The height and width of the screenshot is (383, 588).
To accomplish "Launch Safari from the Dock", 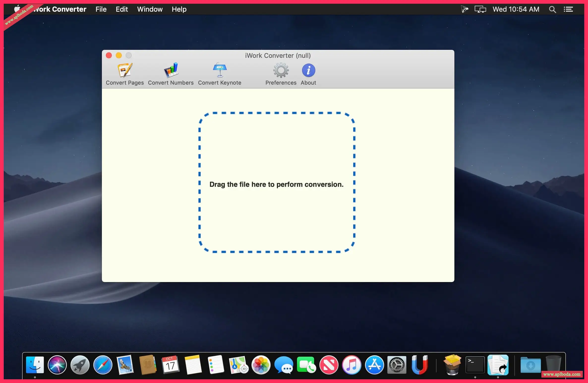I will point(103,365).
